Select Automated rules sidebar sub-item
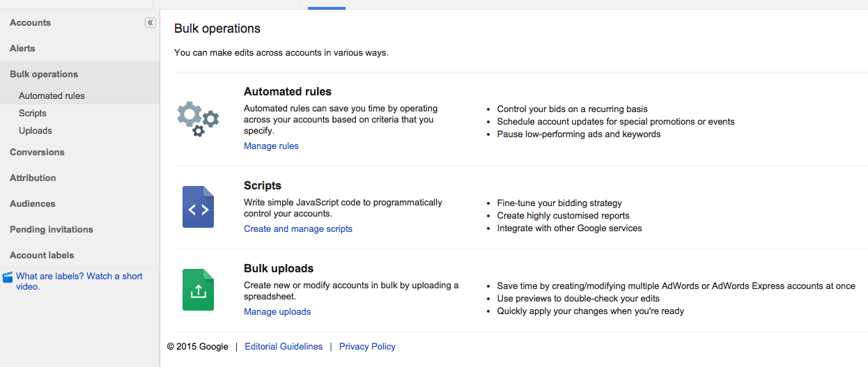 (x=52, y=95)
